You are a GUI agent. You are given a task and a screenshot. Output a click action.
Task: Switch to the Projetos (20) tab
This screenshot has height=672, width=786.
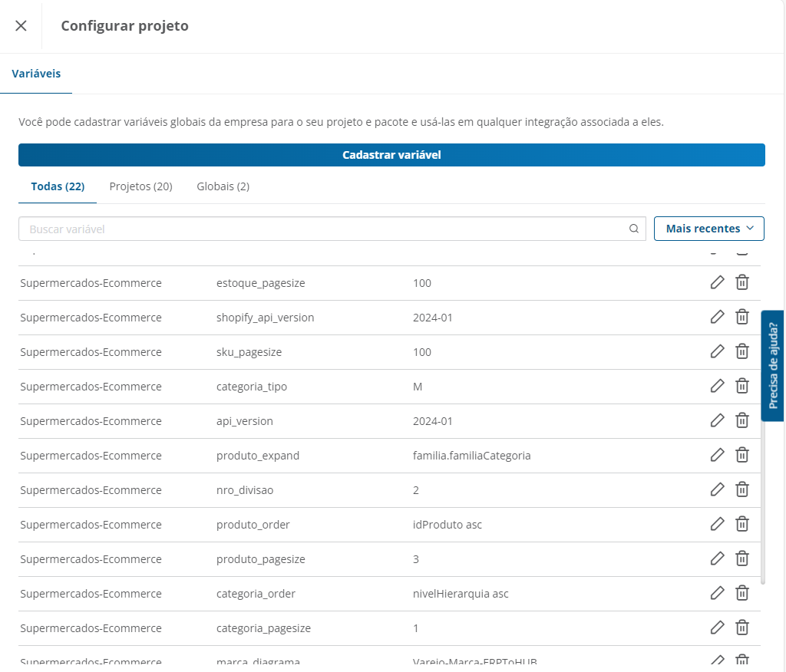click(x=140, y=186)
